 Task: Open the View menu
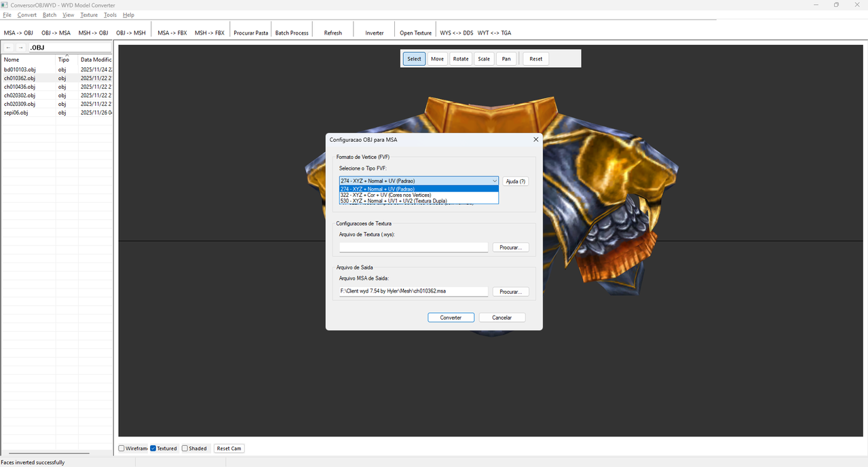tap(69, 15)
